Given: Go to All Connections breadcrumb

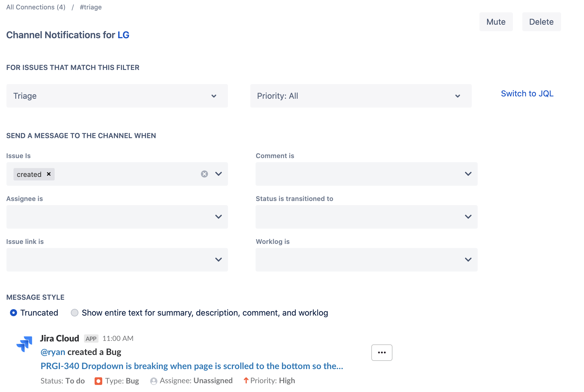Looking at the screenshot, I should [x=36, y=7].
